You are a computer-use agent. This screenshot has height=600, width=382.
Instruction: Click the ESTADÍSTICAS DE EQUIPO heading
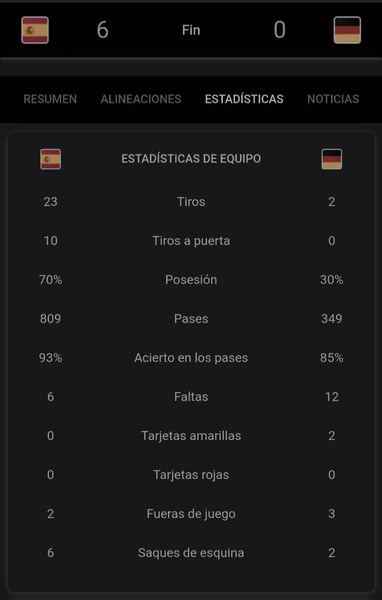191,159
